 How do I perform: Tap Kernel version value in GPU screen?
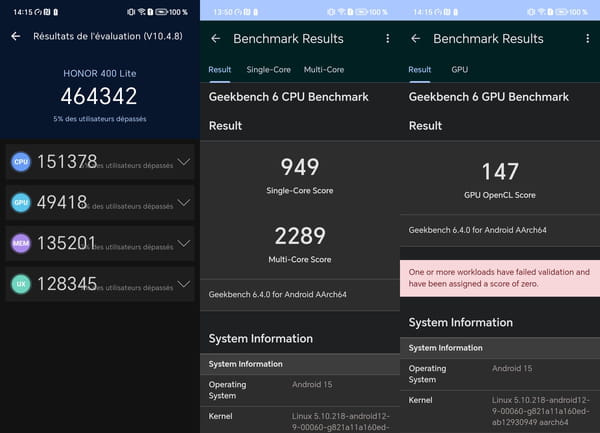tap(541, 411)
